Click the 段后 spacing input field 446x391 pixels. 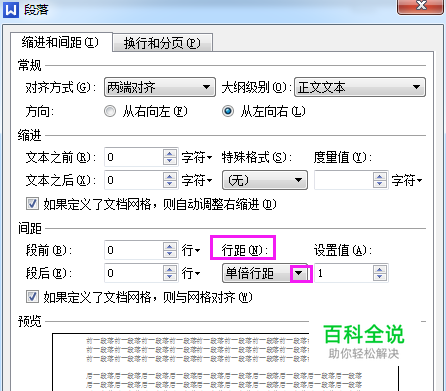click(x=134, y=273)
